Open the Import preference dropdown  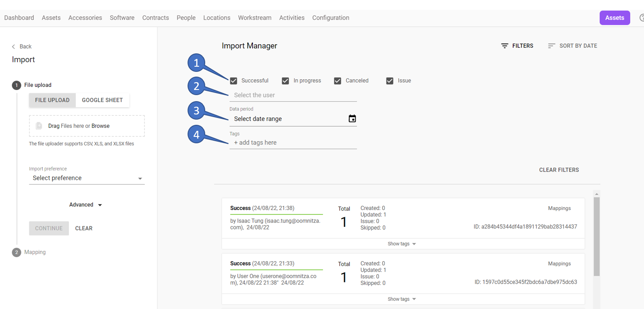[86, 178]
